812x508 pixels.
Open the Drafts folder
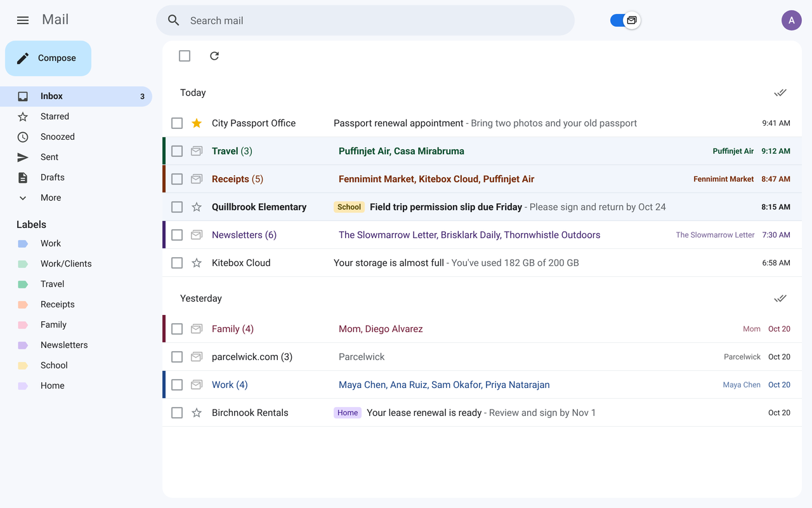76,178
